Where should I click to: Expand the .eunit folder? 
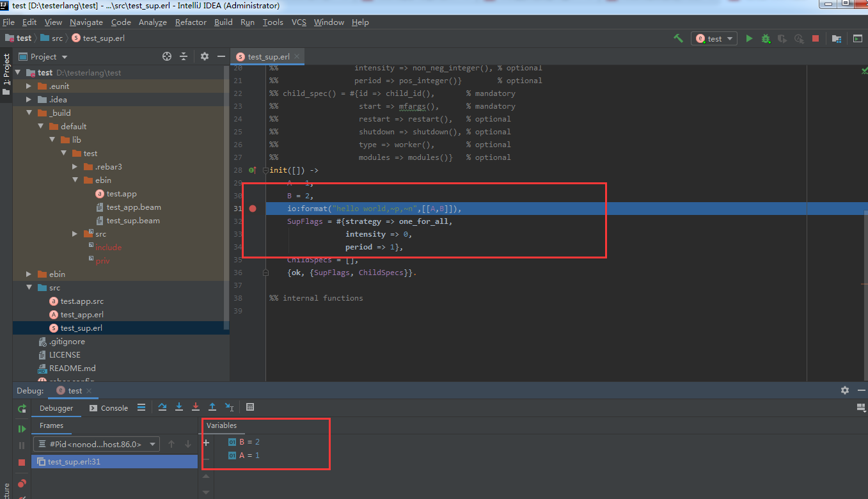pos(28,86)
